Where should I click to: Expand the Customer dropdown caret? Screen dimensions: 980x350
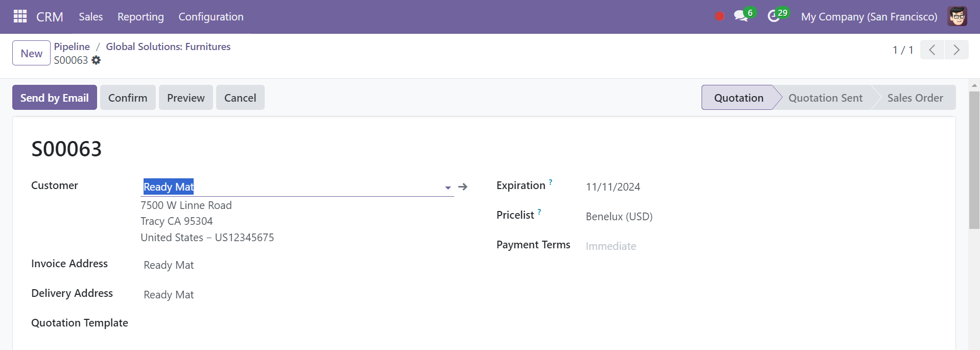[448, 188]
